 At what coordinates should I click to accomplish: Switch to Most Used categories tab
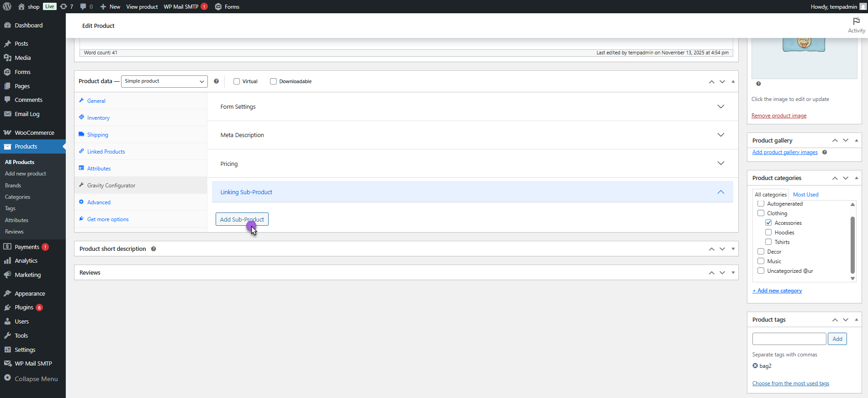[805, 195]
